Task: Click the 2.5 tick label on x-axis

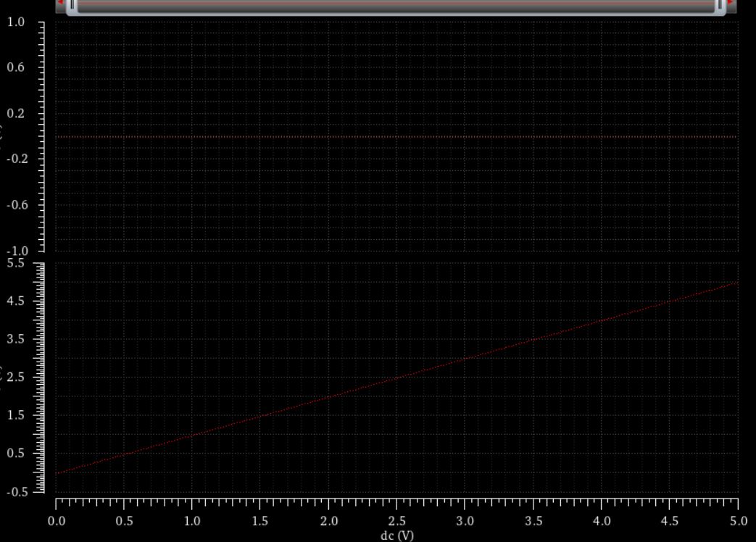Action: [396, 521]
